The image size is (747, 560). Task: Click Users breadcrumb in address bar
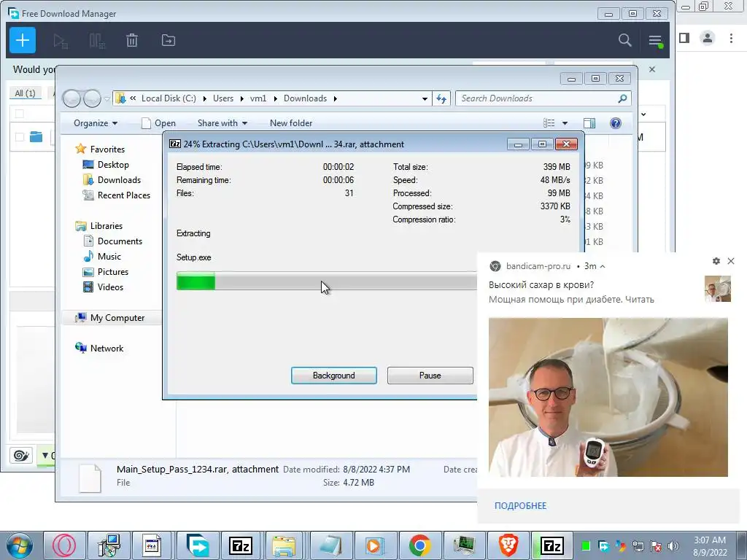tap(223, 98)
